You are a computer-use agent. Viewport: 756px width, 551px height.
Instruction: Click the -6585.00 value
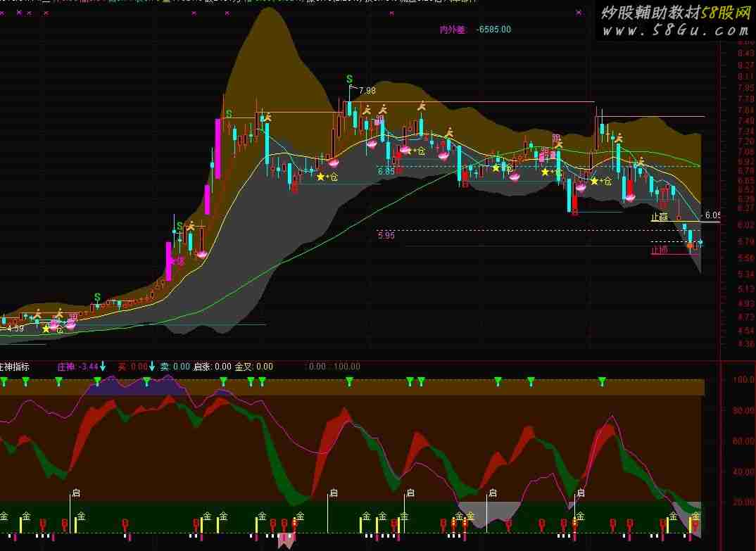point(493,30)
